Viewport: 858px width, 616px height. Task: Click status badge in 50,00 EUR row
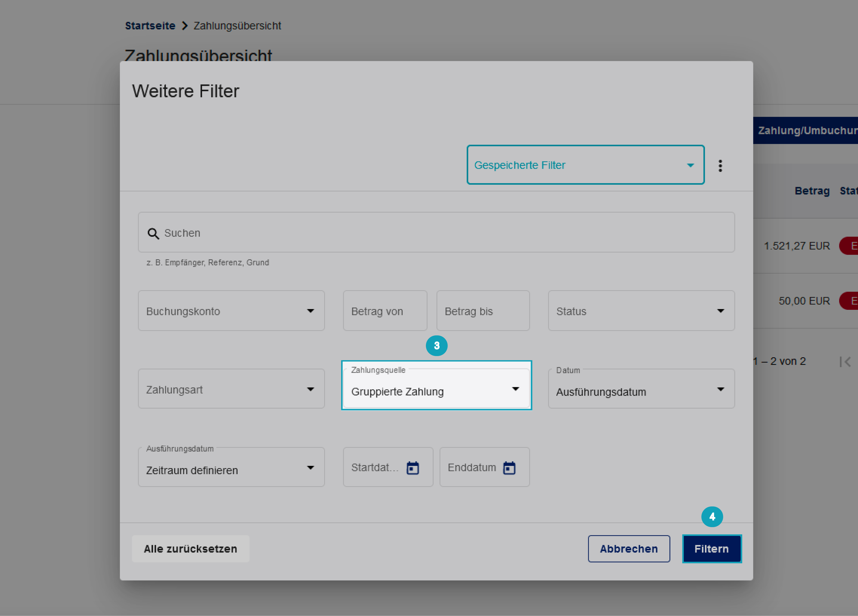point(848,301)
